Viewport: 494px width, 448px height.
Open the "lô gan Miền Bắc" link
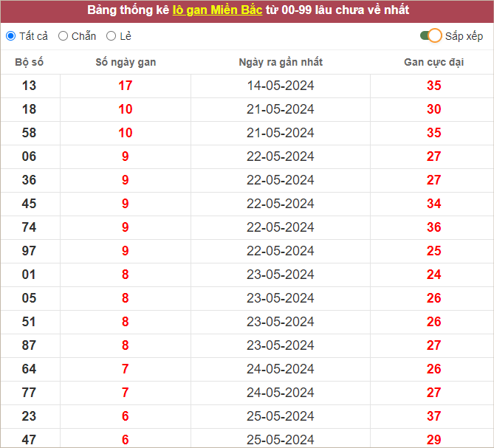click(x=217, y=10)
